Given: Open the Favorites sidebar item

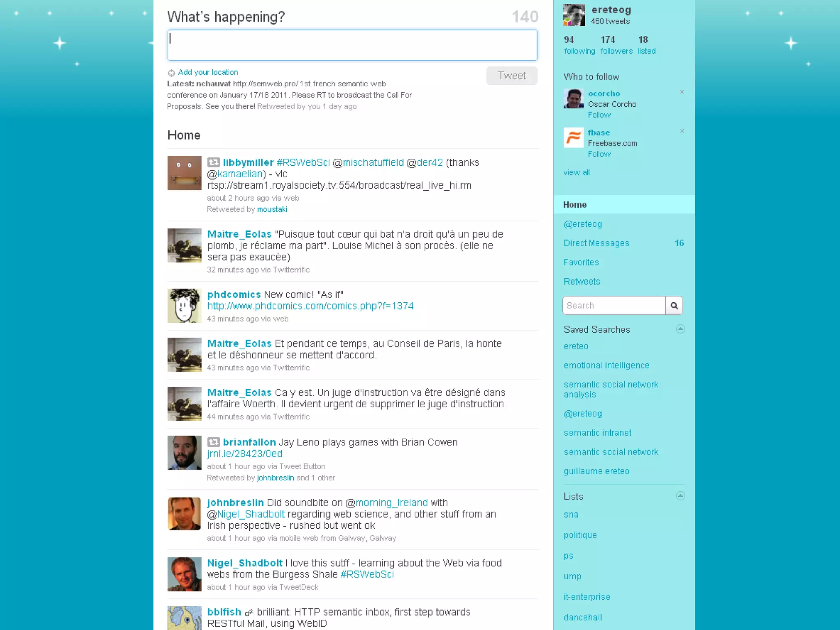Looking at the screenshot, I should pos(581,262).
